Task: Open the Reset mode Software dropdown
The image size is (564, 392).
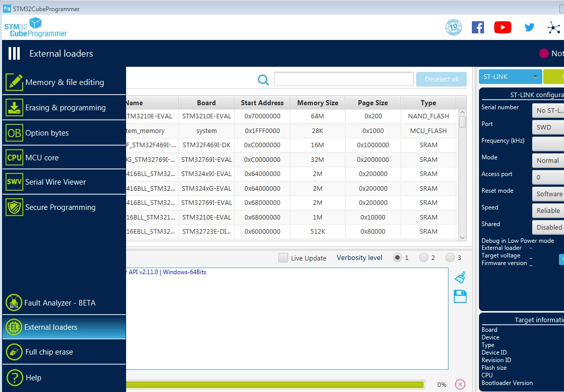Action: tap(548, 194)
